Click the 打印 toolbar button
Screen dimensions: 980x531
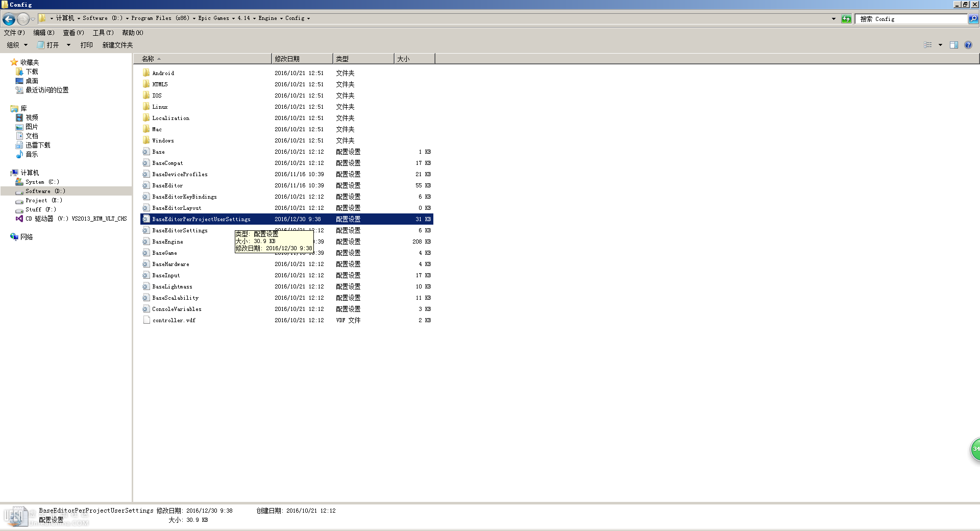click(86, 45)
